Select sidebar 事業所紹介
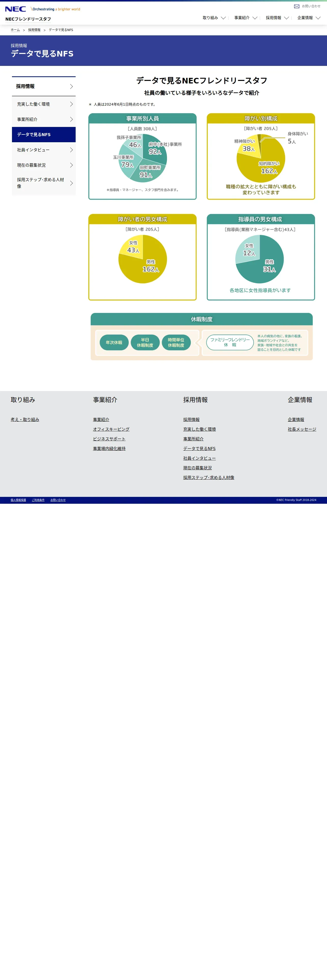The width and height of the screenshot is (327, 980). [x=44, y=120]
